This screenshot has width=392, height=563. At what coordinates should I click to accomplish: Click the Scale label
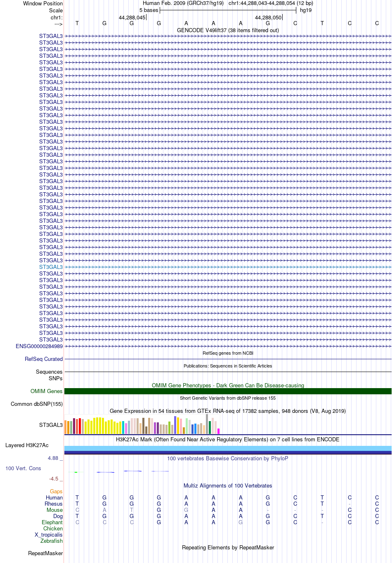click(x=56, y=10)
